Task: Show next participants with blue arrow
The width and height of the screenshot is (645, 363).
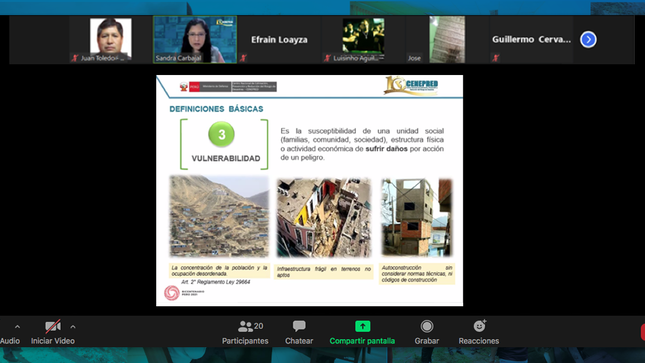Action: click(588, 40)
